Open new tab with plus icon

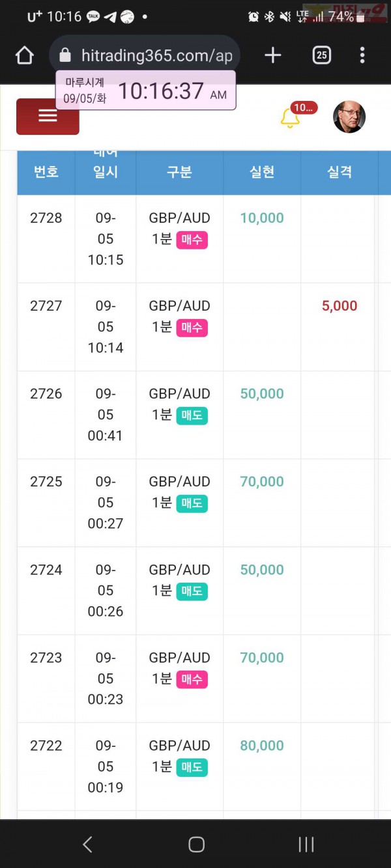[273, 55]
